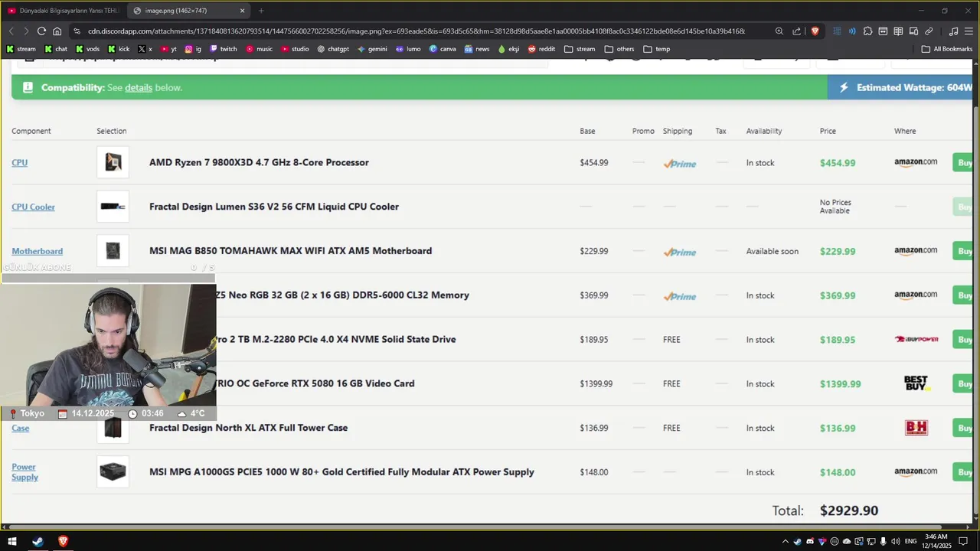This screenshot has height=551, width=980.
Task: Click Buy for the Ryzen 7 9800X3D
Action: tap(964, 162)
